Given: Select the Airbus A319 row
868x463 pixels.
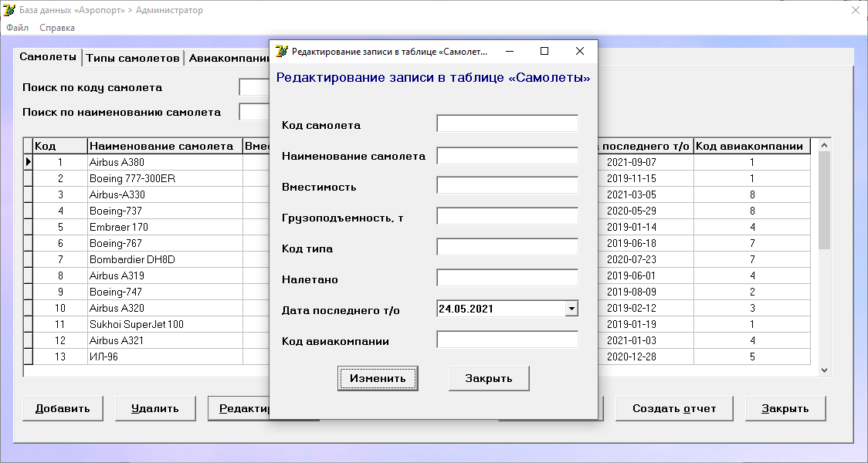Looking at the screenshot, I should tap(165, 275).
